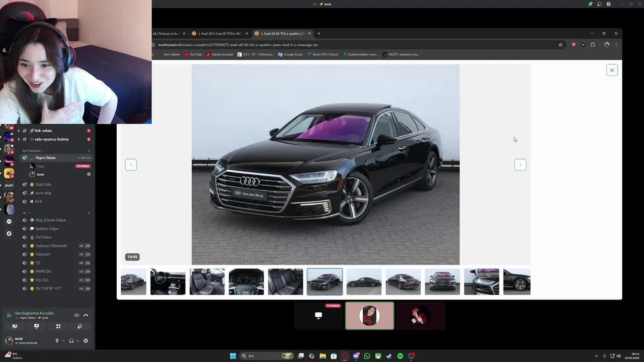This screenshot has width=644, height=362.
Task: Deafen headphones in Discord user panel
Action: 71,340
